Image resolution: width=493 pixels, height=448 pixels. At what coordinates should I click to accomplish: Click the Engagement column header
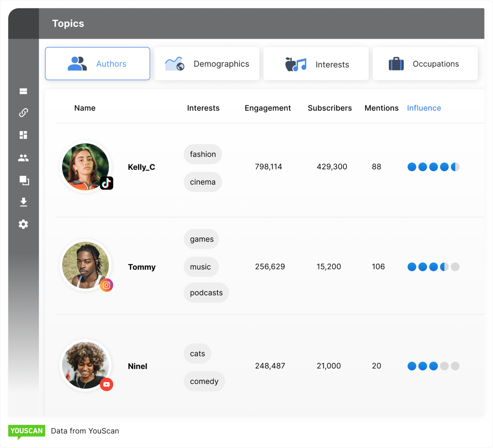pyautogui.click(x=268, y=108)
